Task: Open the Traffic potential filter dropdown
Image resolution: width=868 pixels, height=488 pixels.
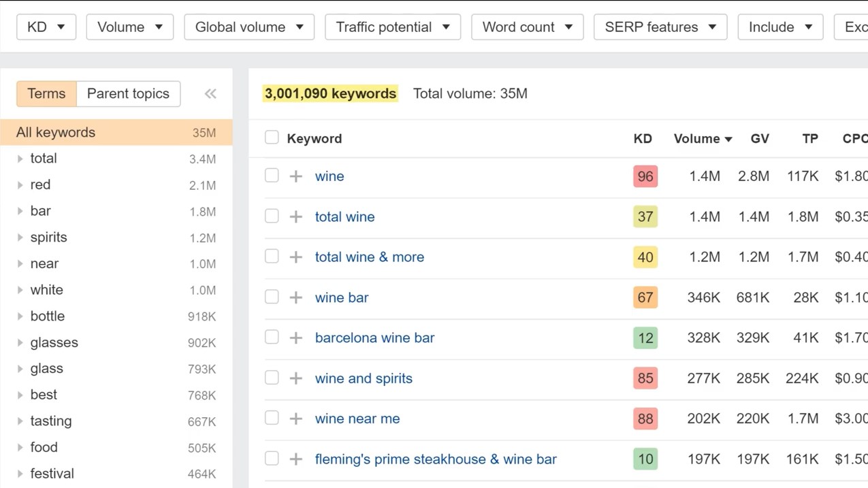Action: 393,27
